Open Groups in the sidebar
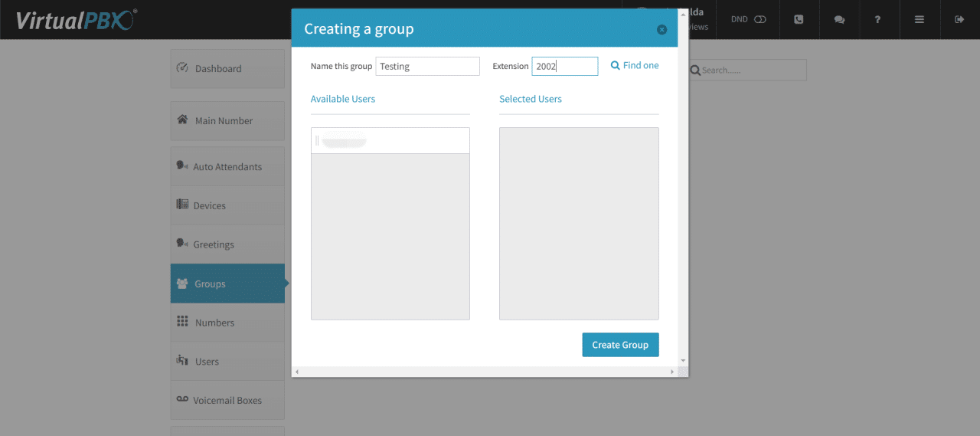 227,284
